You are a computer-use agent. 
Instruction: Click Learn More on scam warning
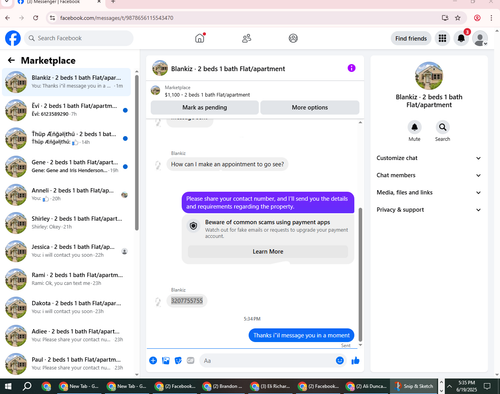[x=268, y=251]
